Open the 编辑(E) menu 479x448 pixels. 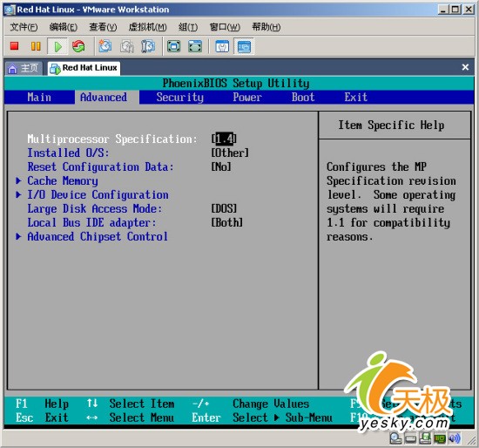64,27
